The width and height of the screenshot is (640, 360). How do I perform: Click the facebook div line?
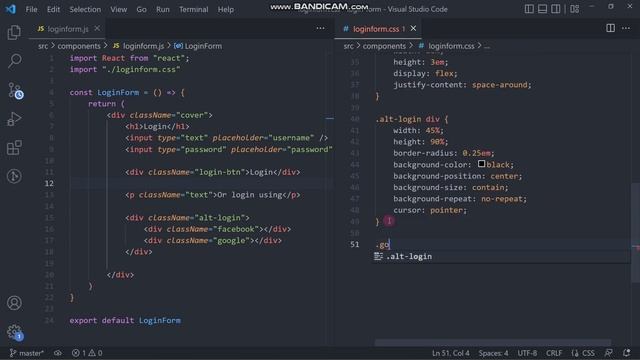[217, 229]
